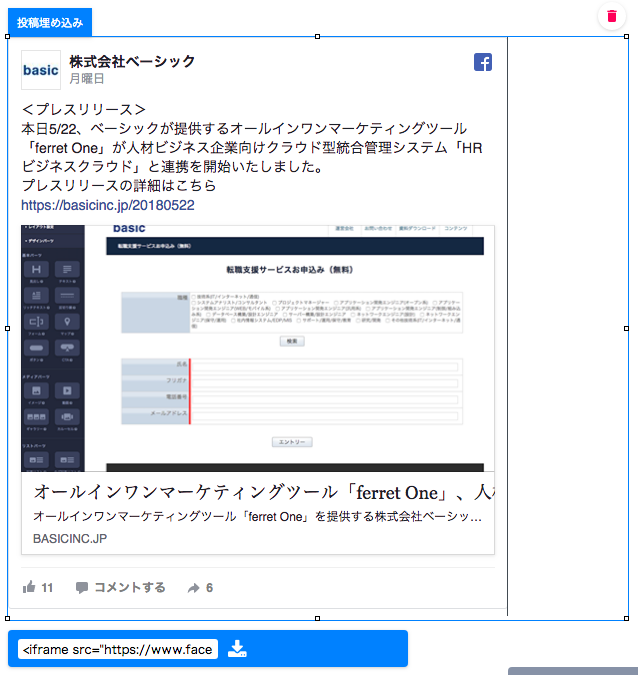The width and height of the screenshot is (638, 675).
Task: Click the thumbs-up like icon
Action: (x=29, y=587)
